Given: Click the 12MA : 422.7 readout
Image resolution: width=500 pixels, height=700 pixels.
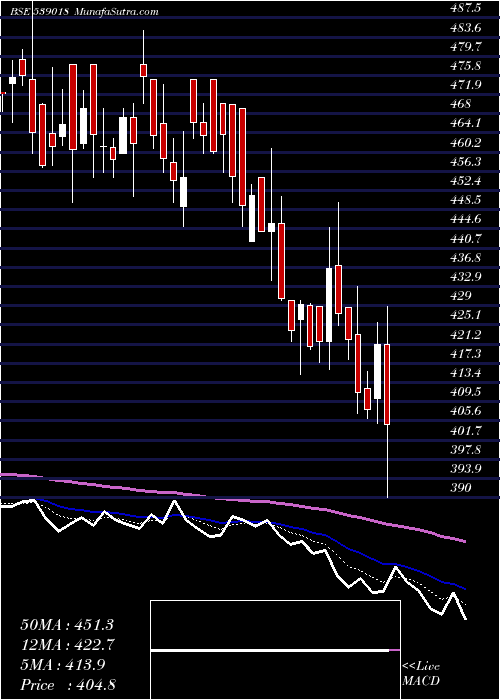Looking at the screenshot, I should point(68,645).
